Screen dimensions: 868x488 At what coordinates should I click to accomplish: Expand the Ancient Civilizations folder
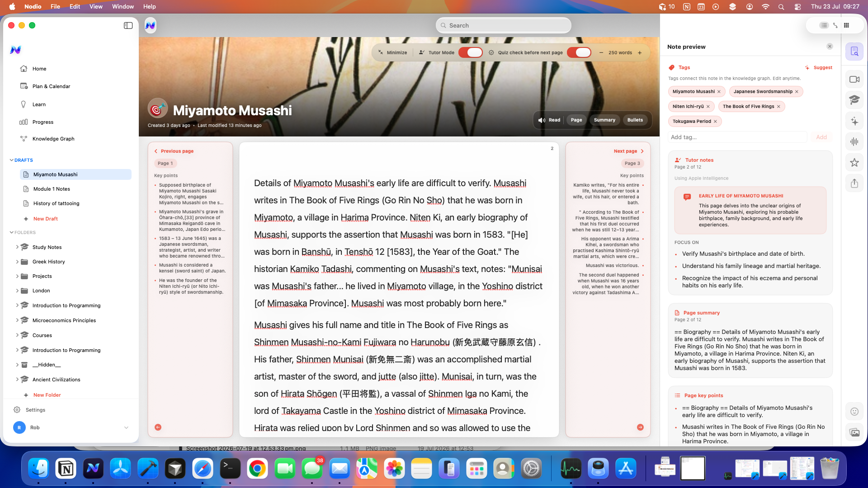click(17, 379)
